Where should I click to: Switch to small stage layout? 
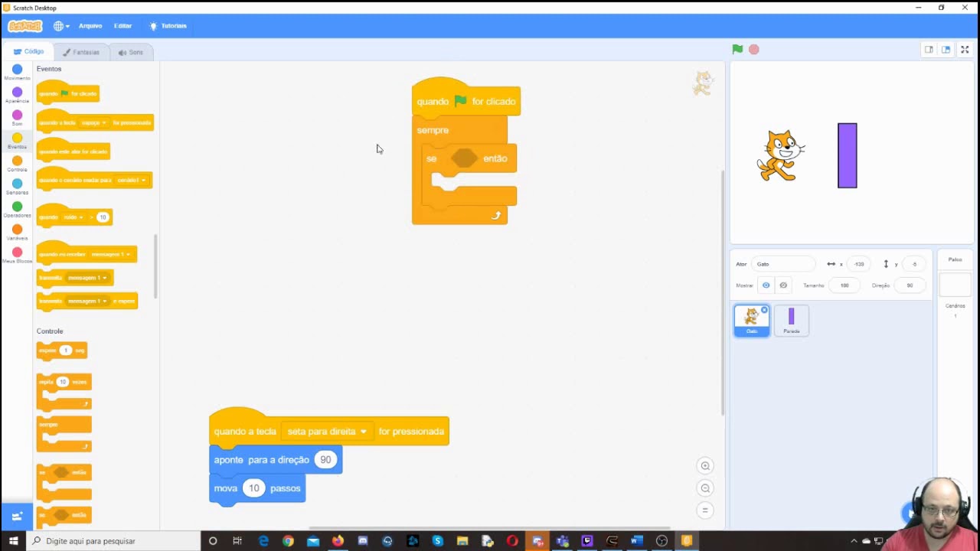929,49
